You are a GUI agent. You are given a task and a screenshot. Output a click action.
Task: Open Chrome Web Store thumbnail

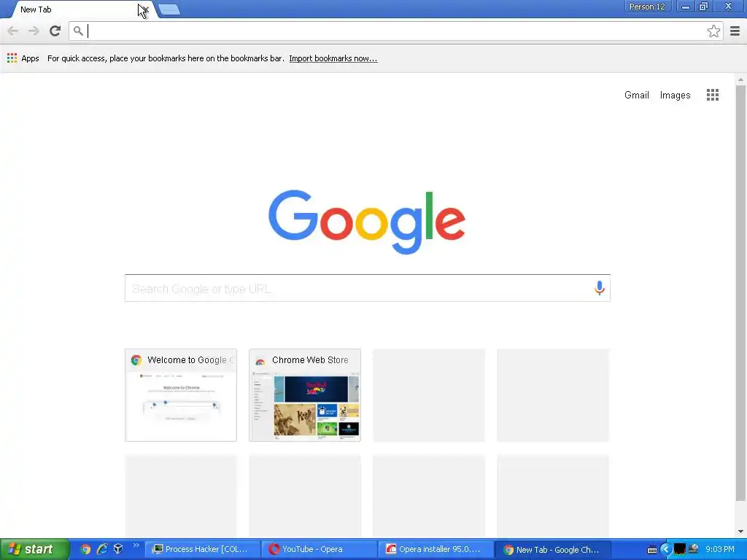pos(305,395)
